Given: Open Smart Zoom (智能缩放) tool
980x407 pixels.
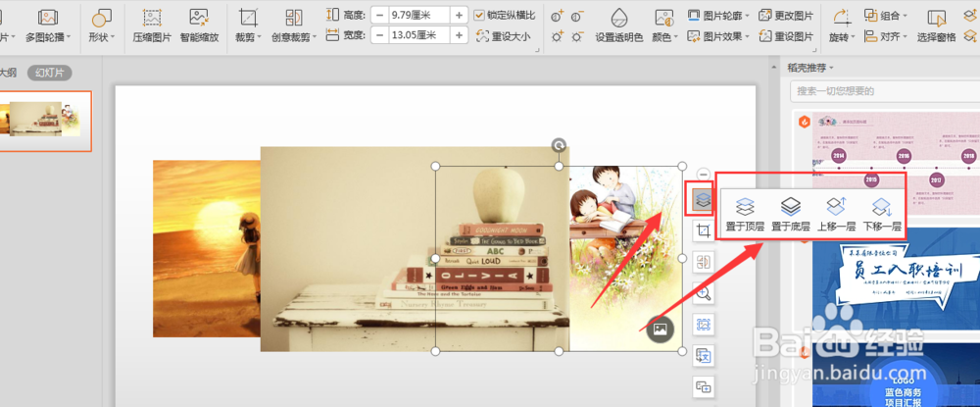Looking at the screenshot, I should [199, 26].
